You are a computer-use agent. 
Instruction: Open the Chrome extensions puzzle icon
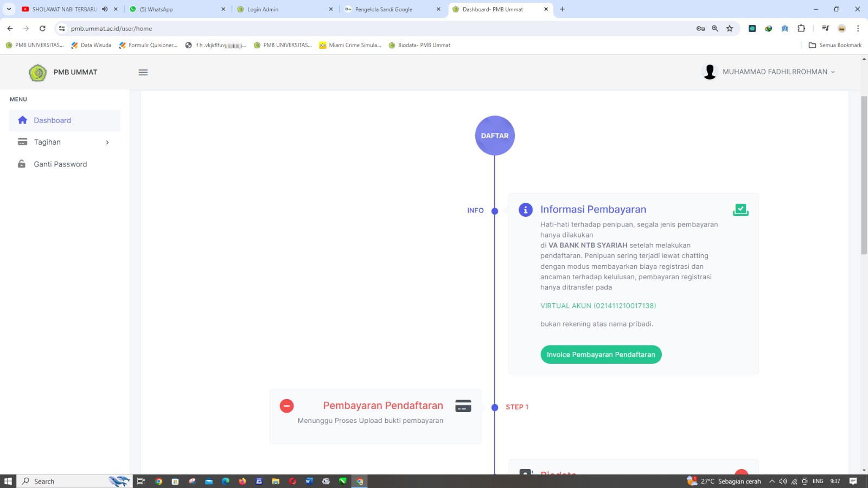click(x=801, y=29)
